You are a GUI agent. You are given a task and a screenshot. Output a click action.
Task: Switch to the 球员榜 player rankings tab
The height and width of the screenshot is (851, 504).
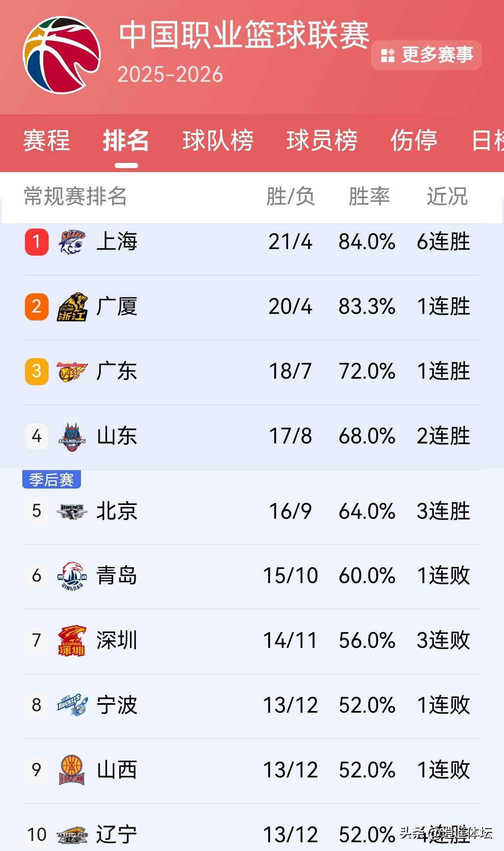(322, 141)
